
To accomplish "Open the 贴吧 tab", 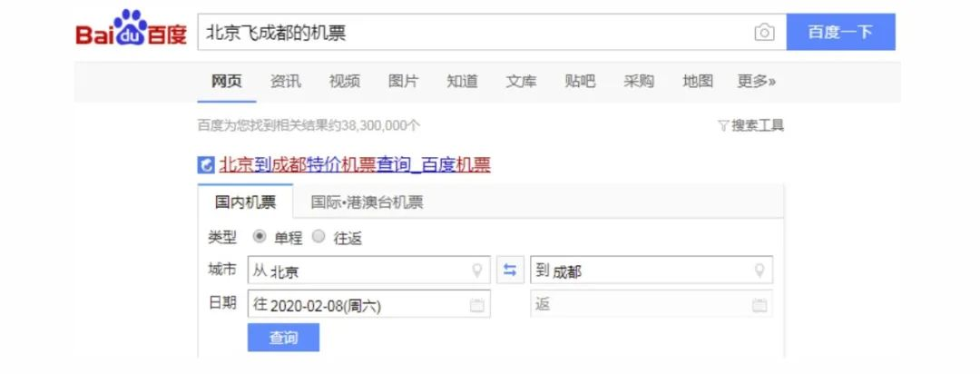I will pyautogui.click(x=580, y=82).
